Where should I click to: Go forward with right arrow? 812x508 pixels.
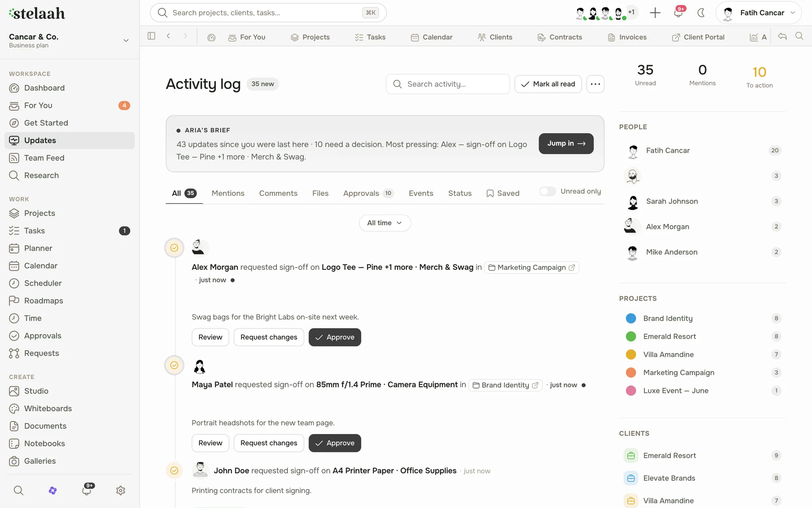(186, 36)
